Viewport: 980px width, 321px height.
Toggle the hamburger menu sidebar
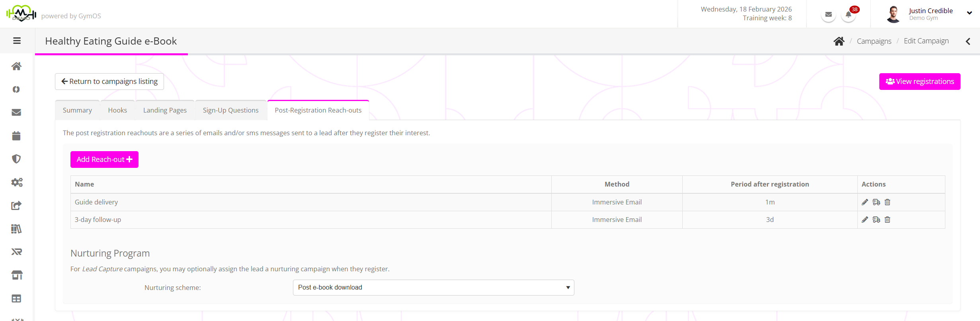pyautogui.click(x=17, y=41)
